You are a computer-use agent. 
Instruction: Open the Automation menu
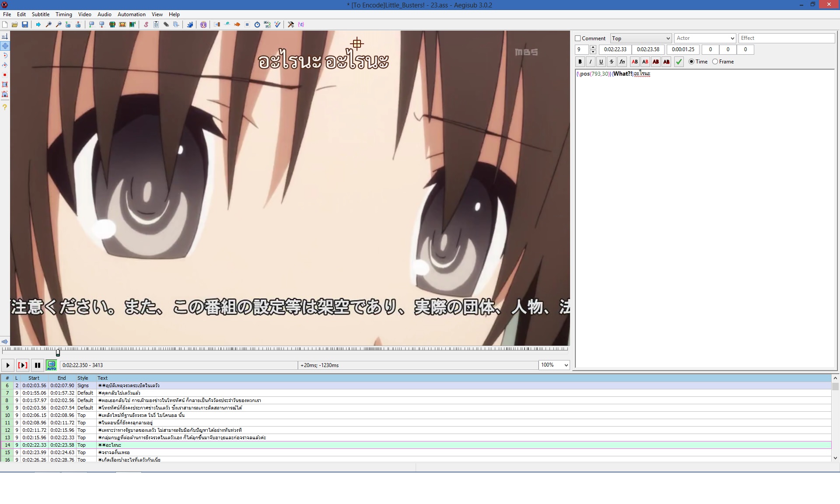tap(131, 14)
